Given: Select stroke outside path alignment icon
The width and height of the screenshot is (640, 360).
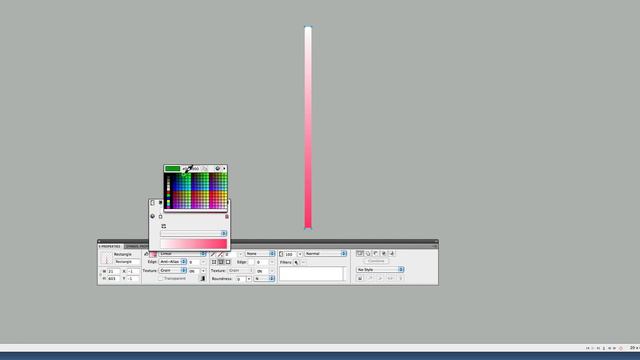Looking at the screenshot, I should tap(228, 262).
